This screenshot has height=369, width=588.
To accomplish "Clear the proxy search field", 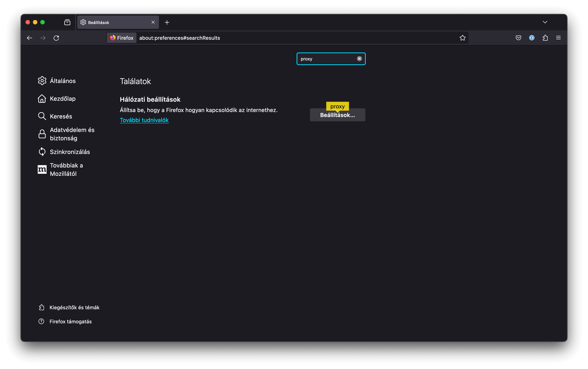I will pyautogui.click(x=359, y=59).
